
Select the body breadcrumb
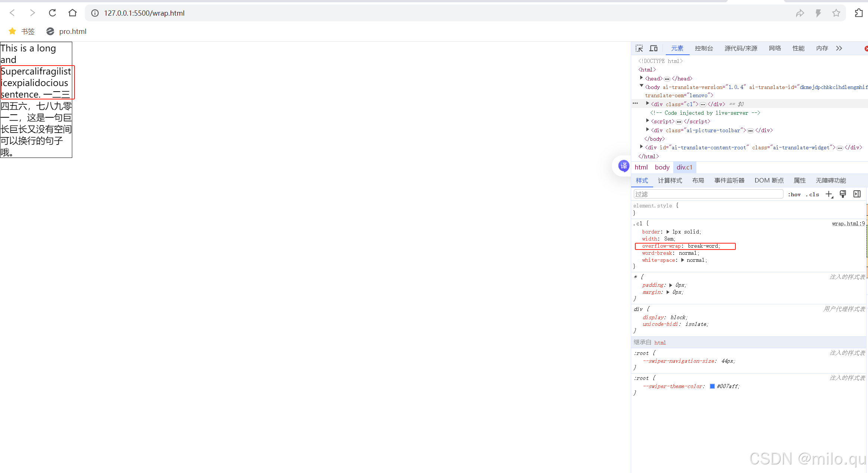[x=662, y=168]
